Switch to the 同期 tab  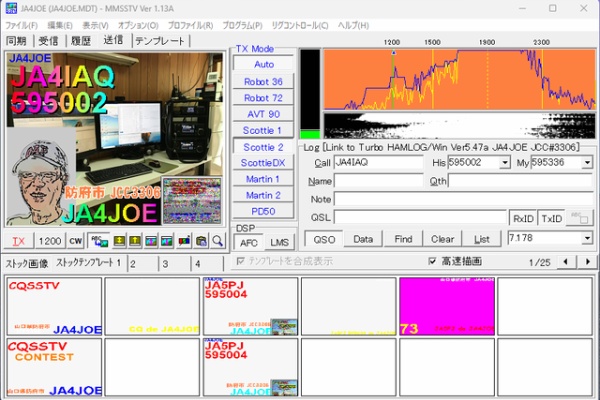tap(16, 41)
